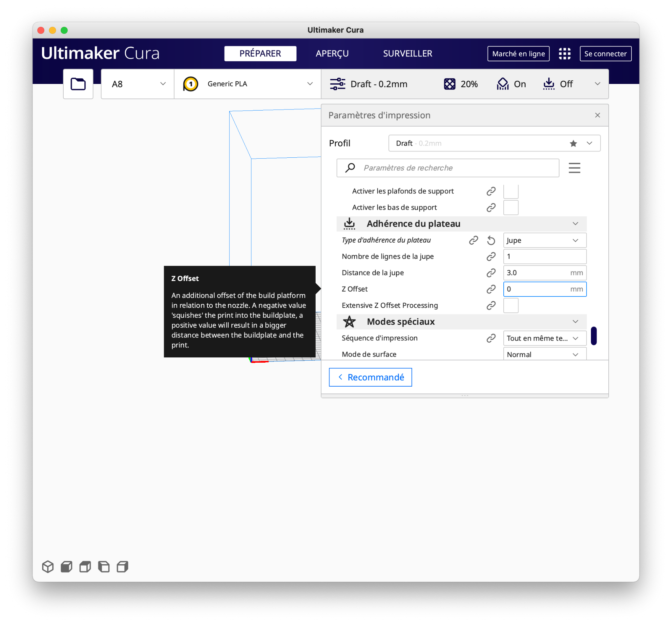Toggle Activer les bas de support checkbox

click(x=511, y=208)
